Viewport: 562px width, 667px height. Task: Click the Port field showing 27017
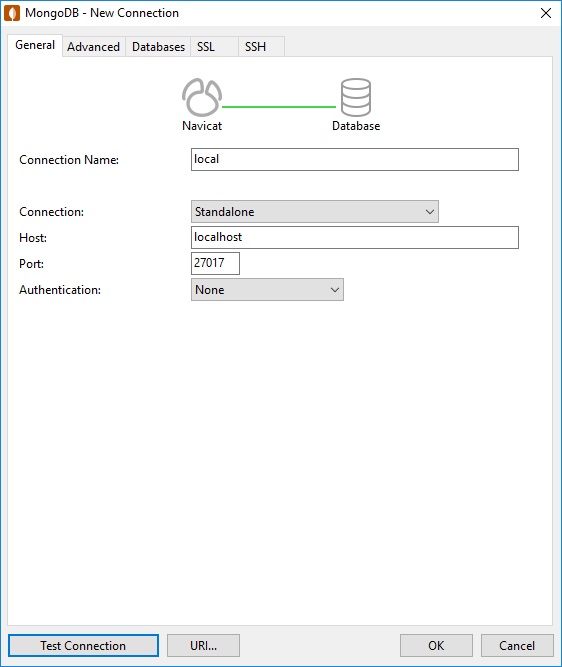point(215,263)
